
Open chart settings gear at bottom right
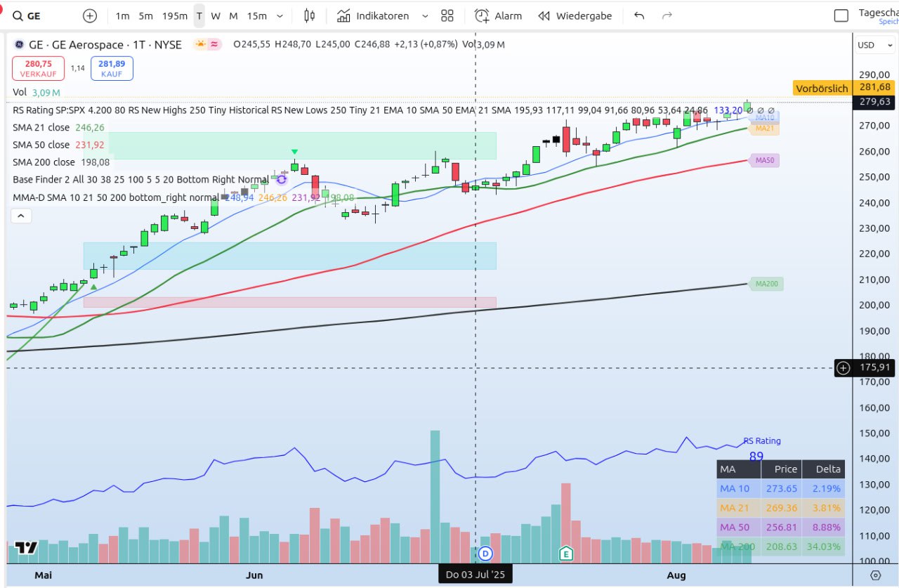click(x=875, y=575)
